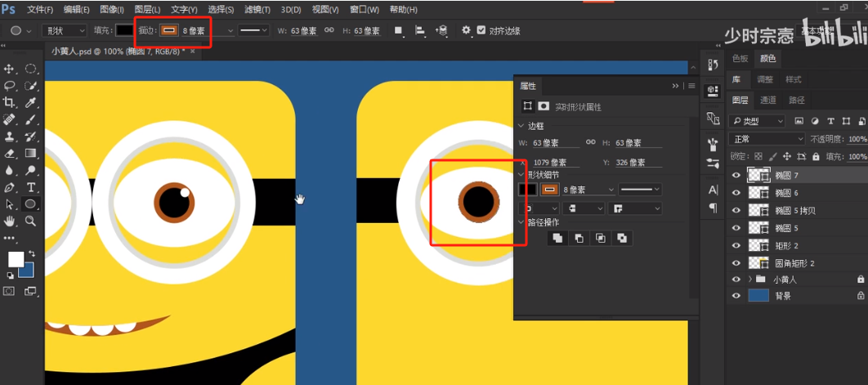The height and width of the screenshot is (385, 868).
Task: Click the Intersect Shape Areas path operation
Action: (x=601, y=238)
